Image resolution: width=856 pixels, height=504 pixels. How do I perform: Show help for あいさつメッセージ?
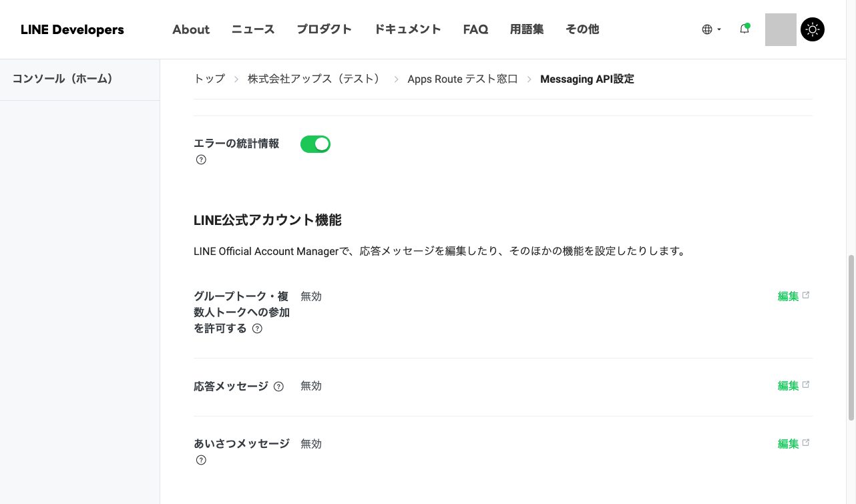point(201,460)
